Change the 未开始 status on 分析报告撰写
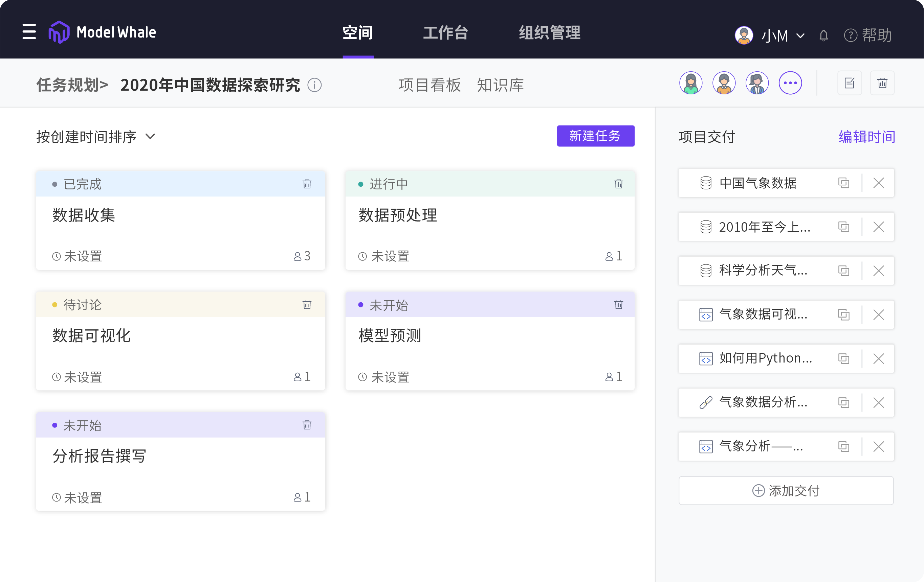Image resolution: width=924 pixels, height=582 pixels. (x=77, y=425)
